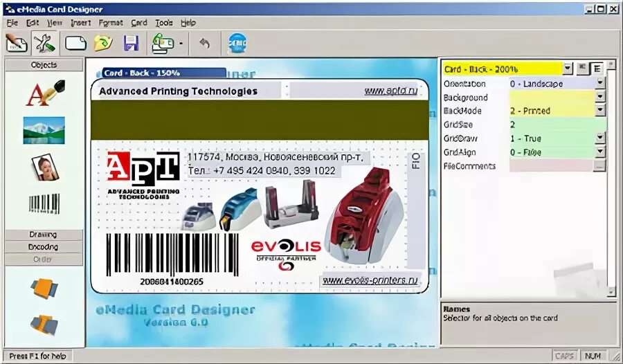Click the lower orange layer order icon
The width and height of the screenshot is (623, 364).
[44, 325]
